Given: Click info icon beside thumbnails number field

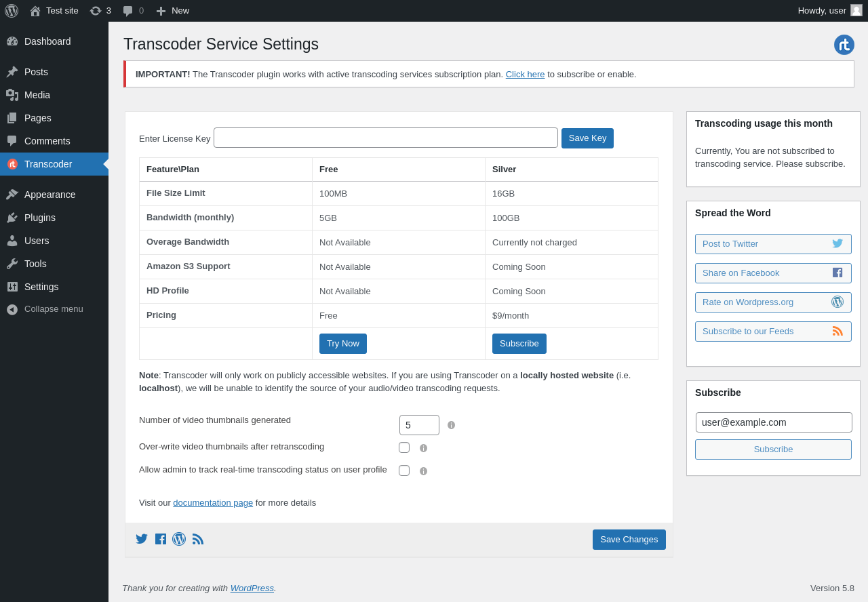Looking at the screenshot, I should click(452, 425).
